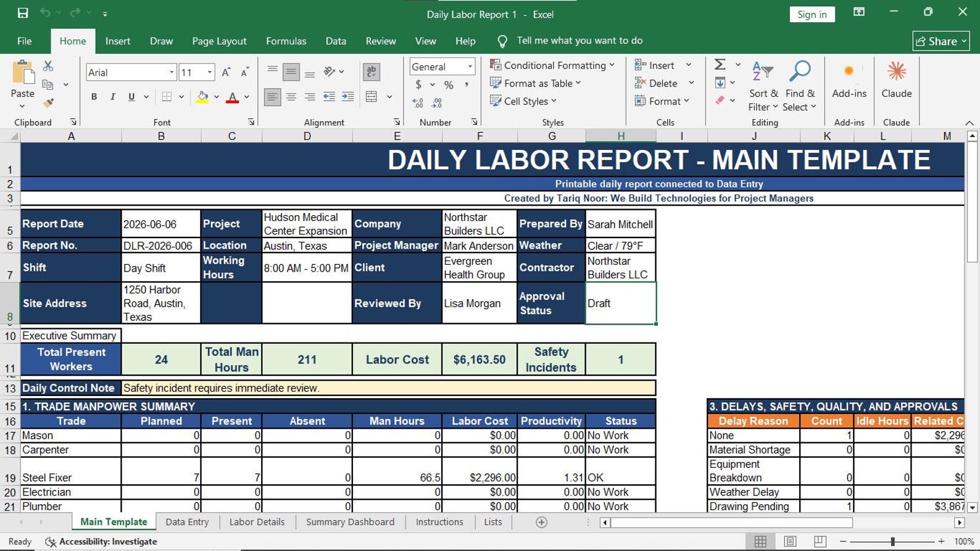Open the Data Entry sheet tab
The height and width of the screenshot is (551, 980).
point(187,522)
